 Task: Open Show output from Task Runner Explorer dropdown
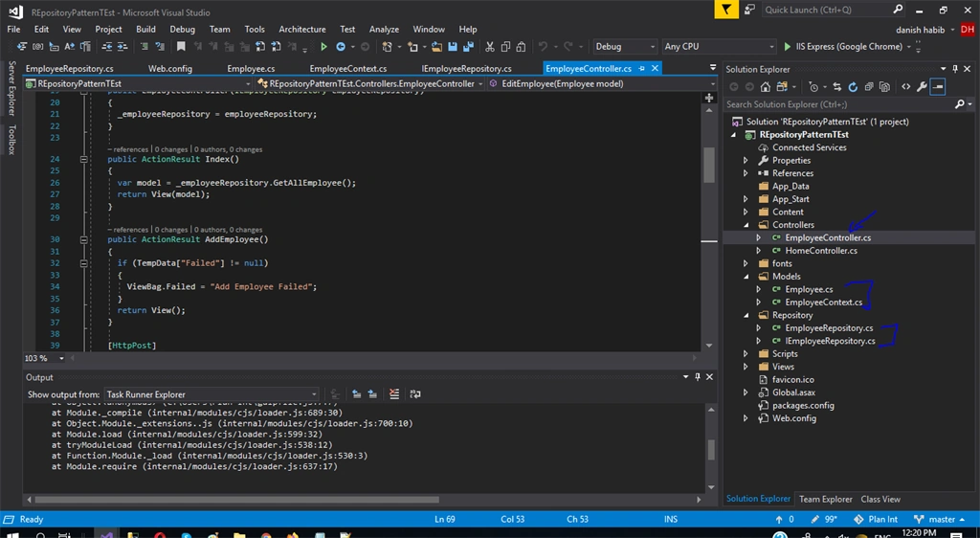click(x=212, y=394)
